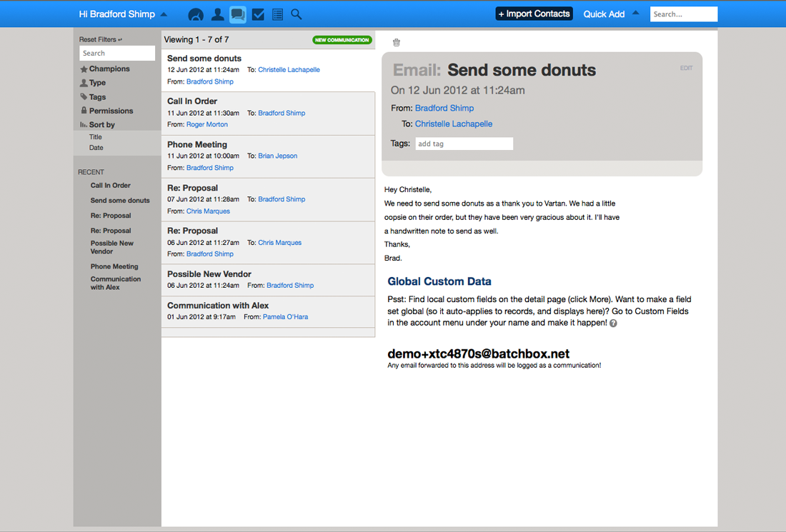786x532 pixels.
Task: Expand the Type filter
Action: [x=97, y=83]
